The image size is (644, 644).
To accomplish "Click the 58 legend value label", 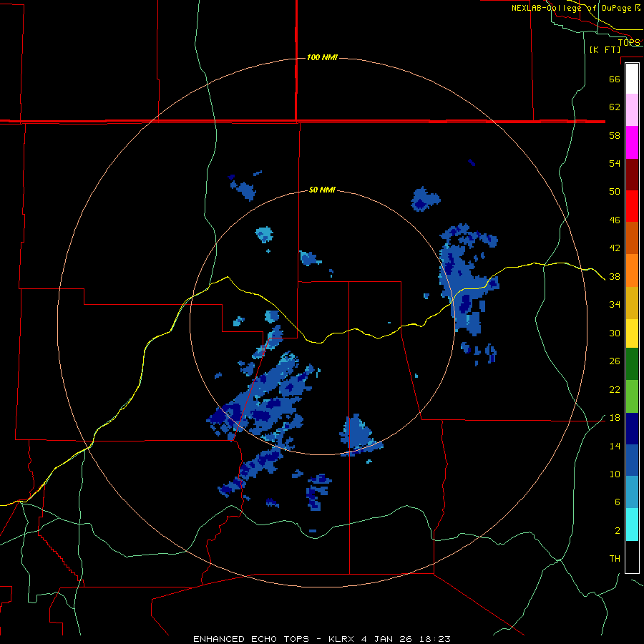I will point(615,135).
